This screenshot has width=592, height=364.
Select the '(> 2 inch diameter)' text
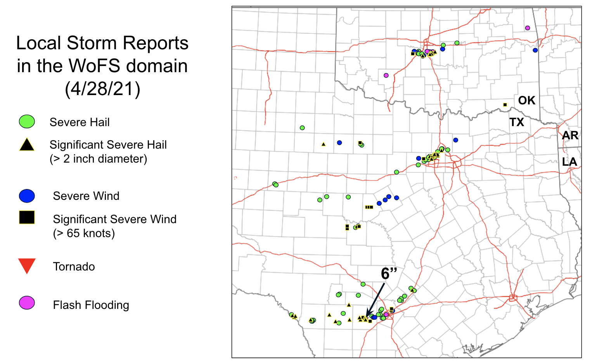click(x=99, y=159)
